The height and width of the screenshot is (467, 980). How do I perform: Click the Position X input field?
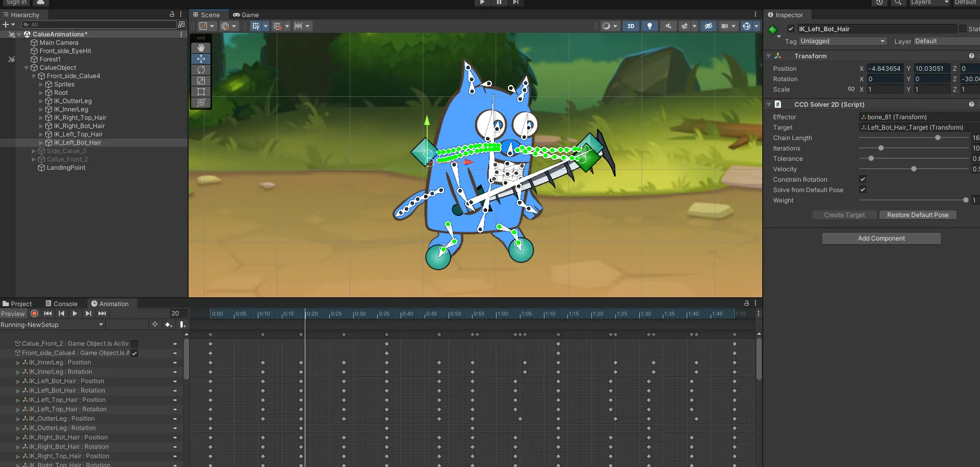coord(885,69)
